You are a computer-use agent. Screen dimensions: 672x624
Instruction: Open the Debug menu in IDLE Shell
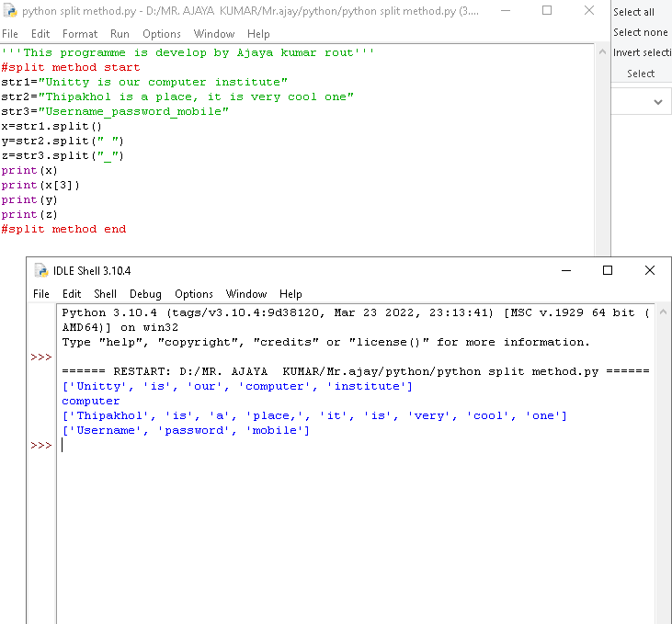point(145,294)
